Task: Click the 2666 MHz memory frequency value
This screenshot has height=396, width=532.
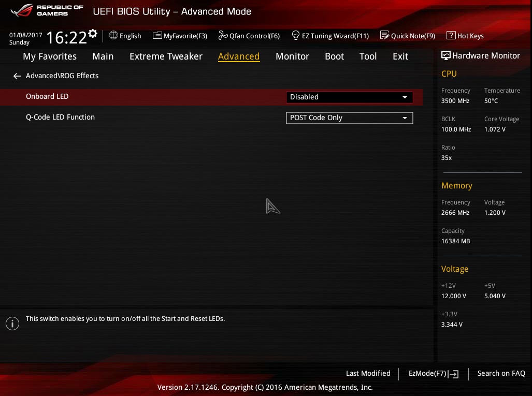Action: point(455,213)
